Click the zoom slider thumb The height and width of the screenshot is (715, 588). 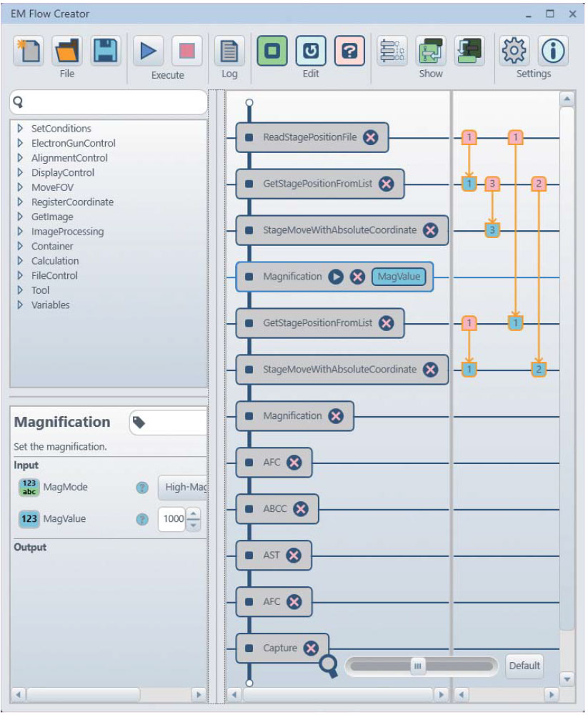[x=418, y=666]
